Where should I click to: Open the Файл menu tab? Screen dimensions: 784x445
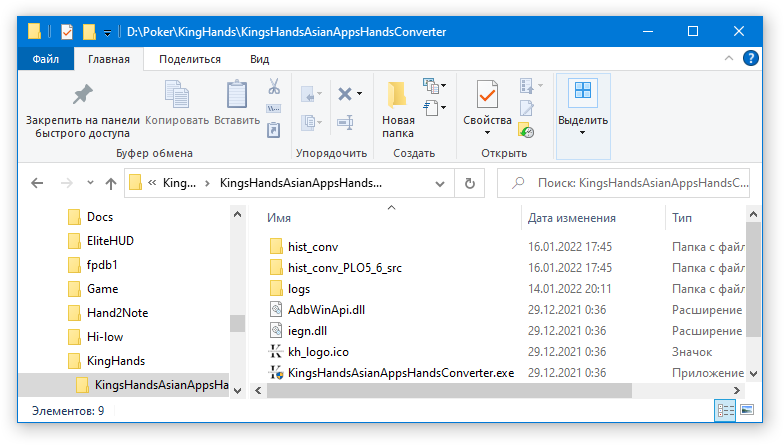(46, 59)
